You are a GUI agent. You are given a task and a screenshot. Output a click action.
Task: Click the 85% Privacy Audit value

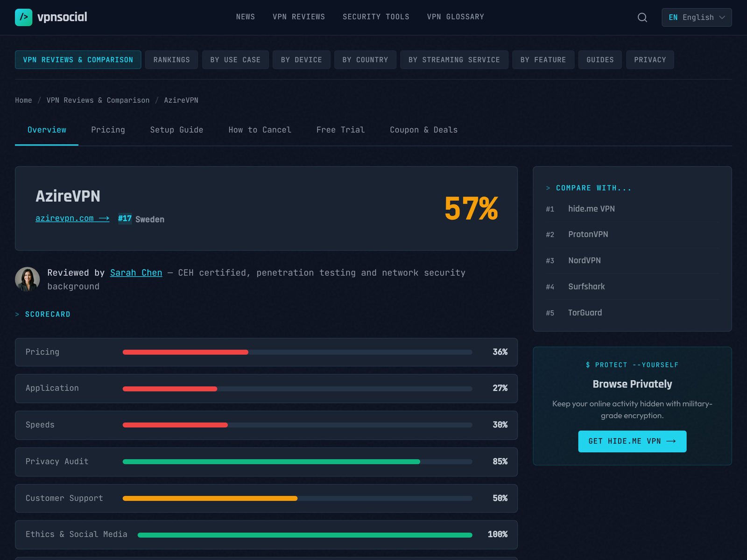click(500, 462)
